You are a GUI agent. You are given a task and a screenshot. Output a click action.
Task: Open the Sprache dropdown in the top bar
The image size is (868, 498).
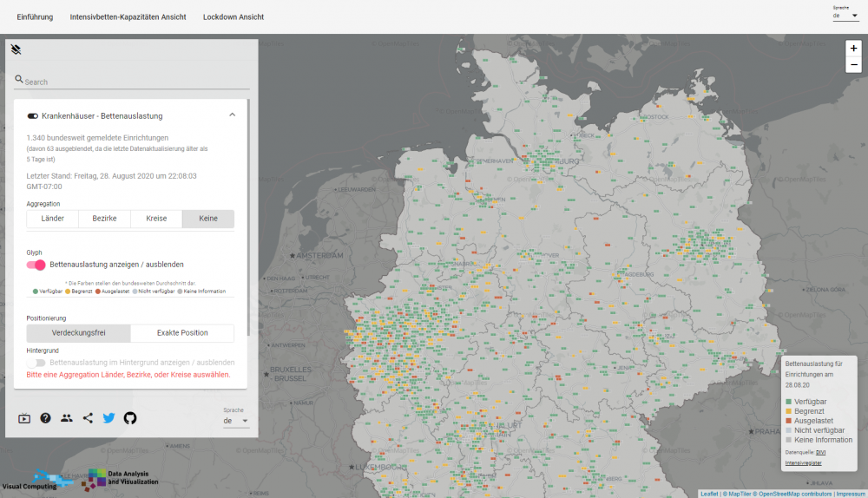[845, 16]
